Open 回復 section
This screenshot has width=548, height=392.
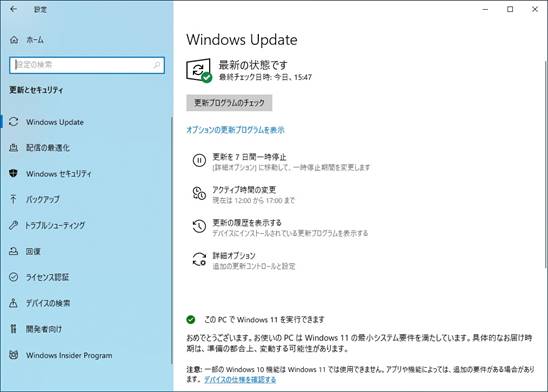tap(33, 251)
